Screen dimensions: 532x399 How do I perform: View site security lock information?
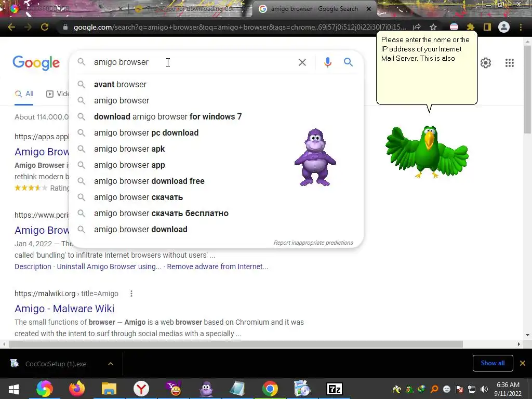tap(65, 27)
